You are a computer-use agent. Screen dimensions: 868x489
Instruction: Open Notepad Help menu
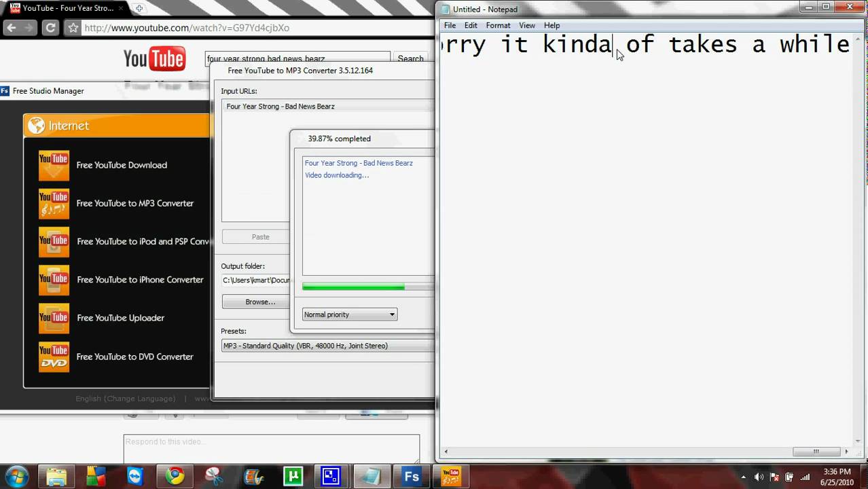tap(551, 25)
